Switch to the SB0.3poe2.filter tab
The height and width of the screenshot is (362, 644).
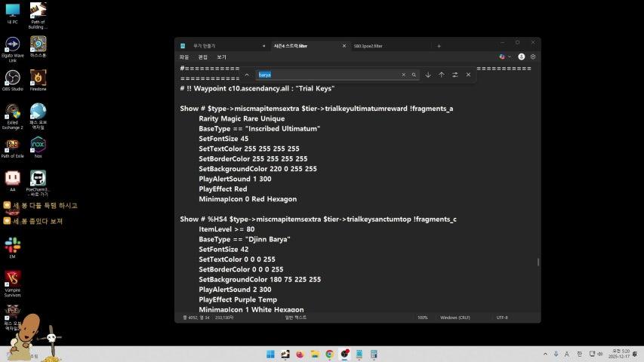coord(368,46)
